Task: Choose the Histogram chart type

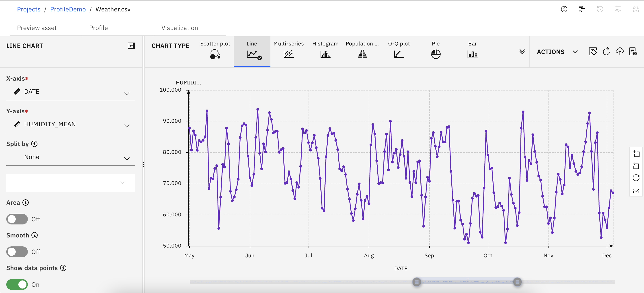Action: click(x=325, y=52)
